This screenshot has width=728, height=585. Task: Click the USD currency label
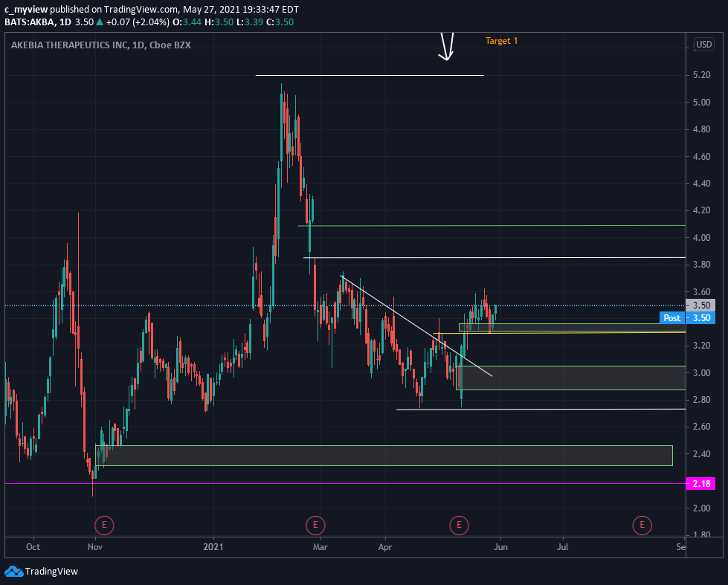pyautogui.click(x=704, y=45)
